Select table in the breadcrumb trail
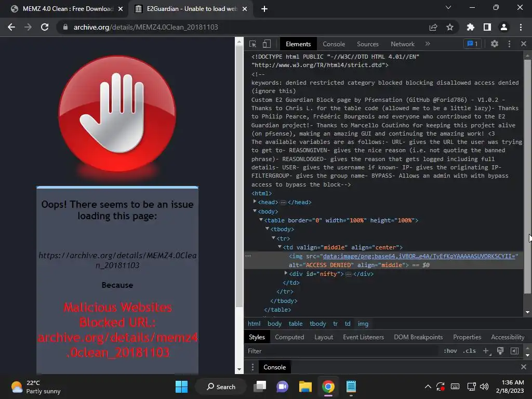The width and height of the screenshot is (532, 399). (x=296, y=324)
